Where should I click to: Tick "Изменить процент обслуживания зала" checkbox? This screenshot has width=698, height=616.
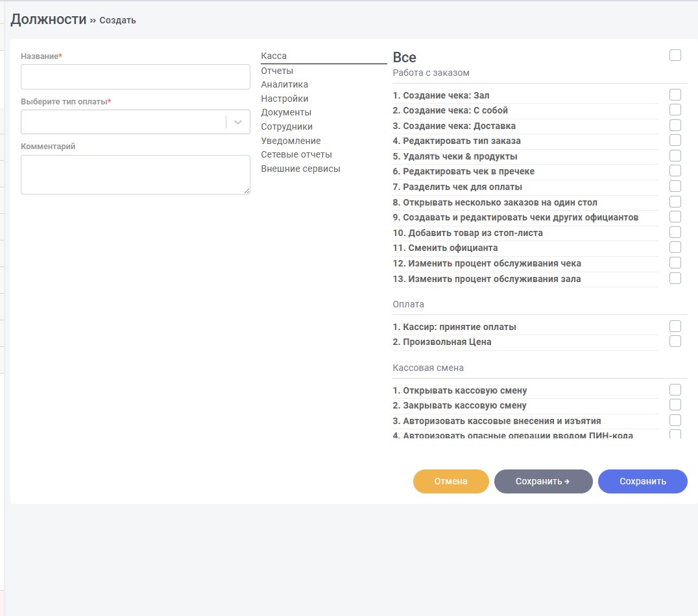tap(675, 279)
